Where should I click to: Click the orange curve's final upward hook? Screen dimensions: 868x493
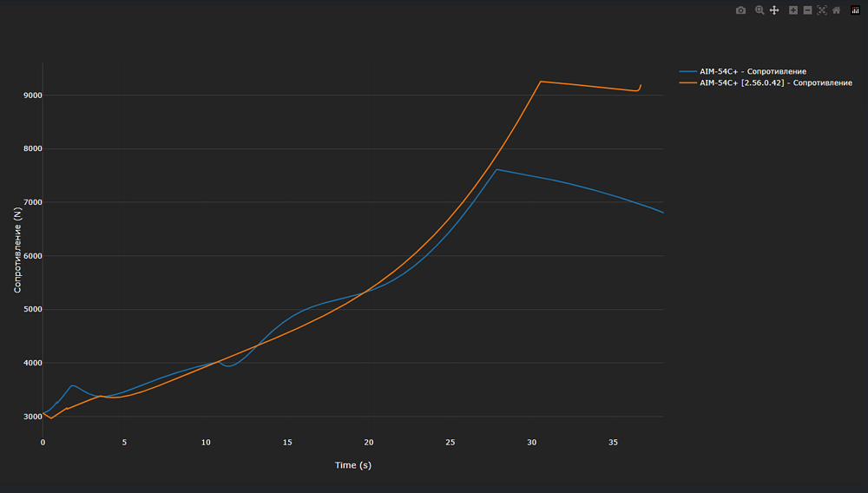coord(640,88)
